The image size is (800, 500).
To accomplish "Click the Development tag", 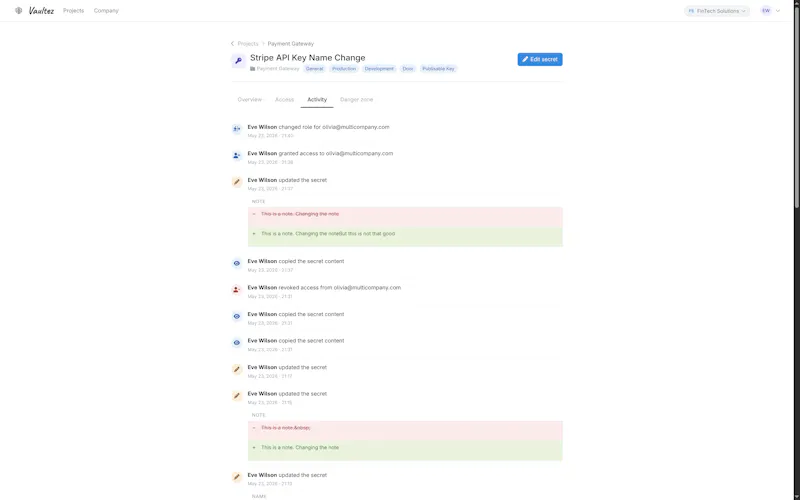I will tap(379, 68).
